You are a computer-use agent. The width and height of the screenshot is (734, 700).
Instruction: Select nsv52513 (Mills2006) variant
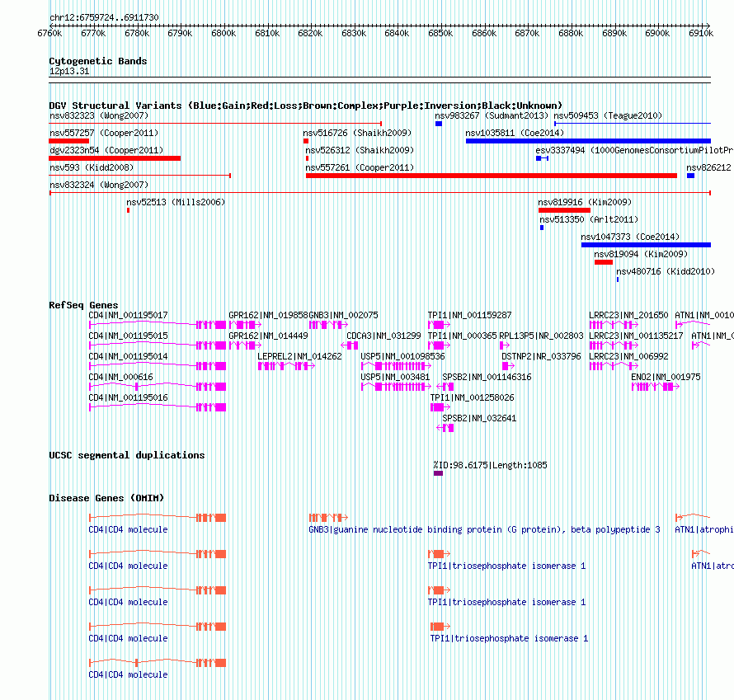(x=176, y=202)
